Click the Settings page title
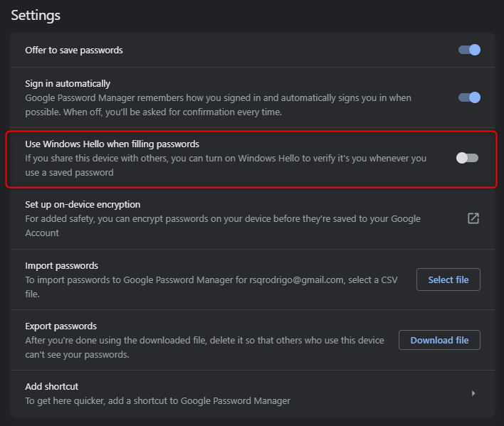The image size is (504, 426). coord(36,16)
